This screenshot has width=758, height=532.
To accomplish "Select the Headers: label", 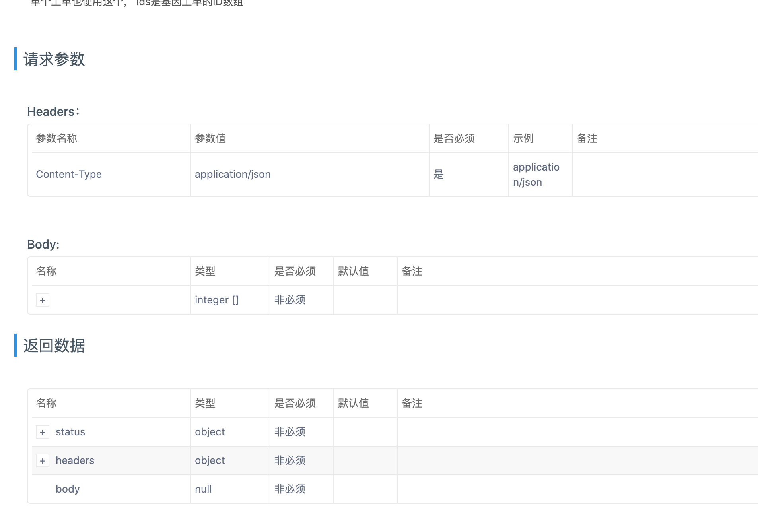I will point(53,111).
